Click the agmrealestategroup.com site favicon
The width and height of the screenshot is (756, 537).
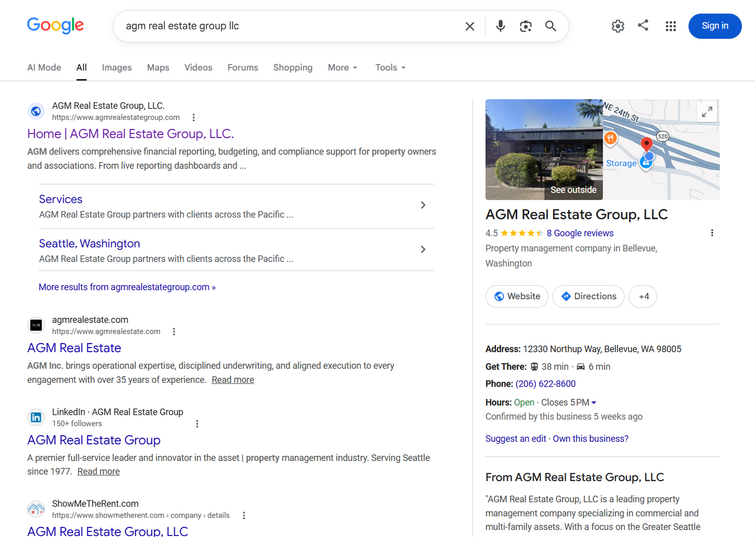(36, 111)
